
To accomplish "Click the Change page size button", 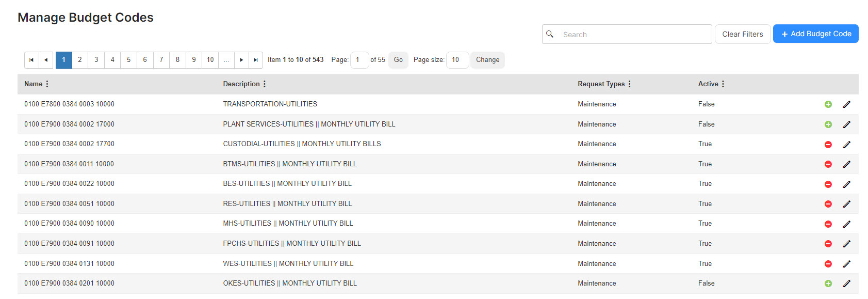I will 487,60.
